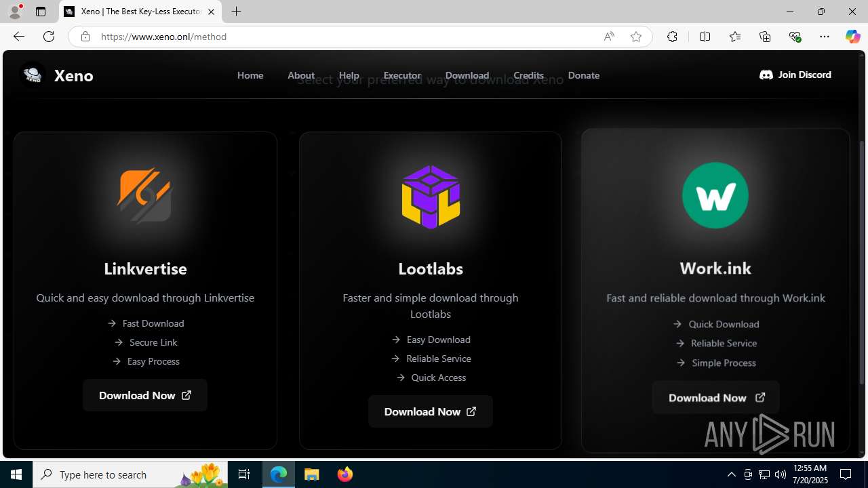Open volume control in tray
Image resolution: width=868 pixels, height=488 pixels.
781,474
